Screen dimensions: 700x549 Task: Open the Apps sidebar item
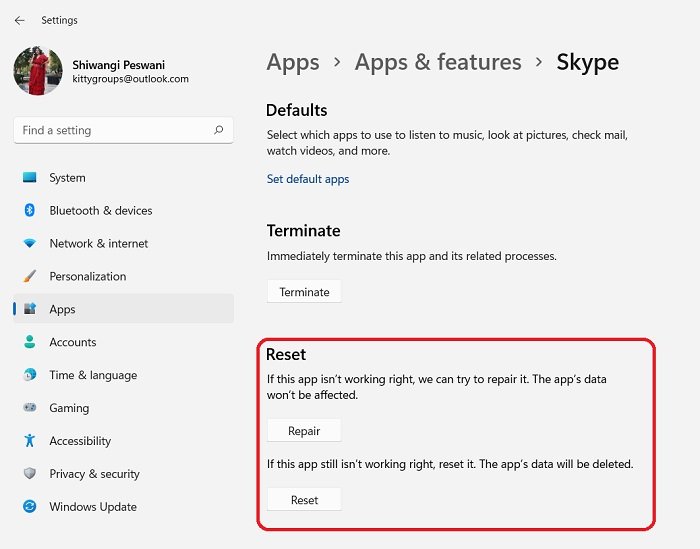pos(124,309)
